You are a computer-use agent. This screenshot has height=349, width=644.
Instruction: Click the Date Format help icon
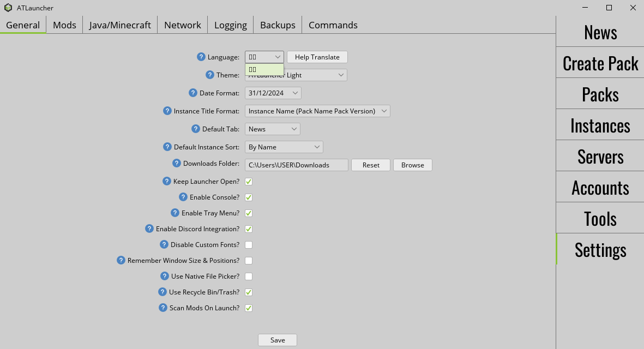(x=193, y=93)
